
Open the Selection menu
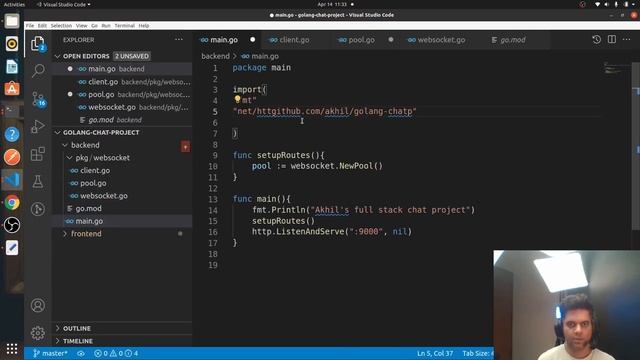coord(61,25)
